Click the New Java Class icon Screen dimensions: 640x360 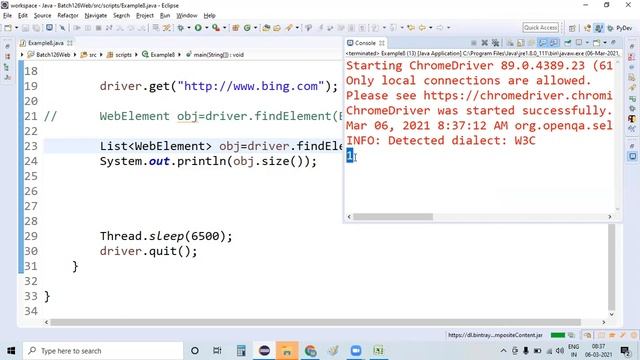click(247, 28)
